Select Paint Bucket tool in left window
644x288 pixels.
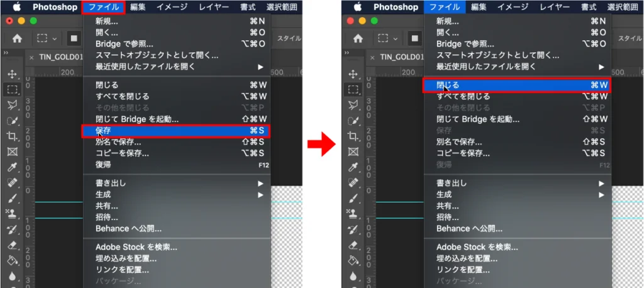(13, 260)
